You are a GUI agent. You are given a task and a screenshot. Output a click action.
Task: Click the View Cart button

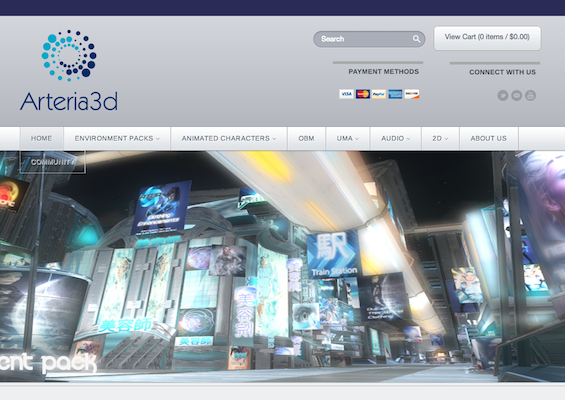487,37
